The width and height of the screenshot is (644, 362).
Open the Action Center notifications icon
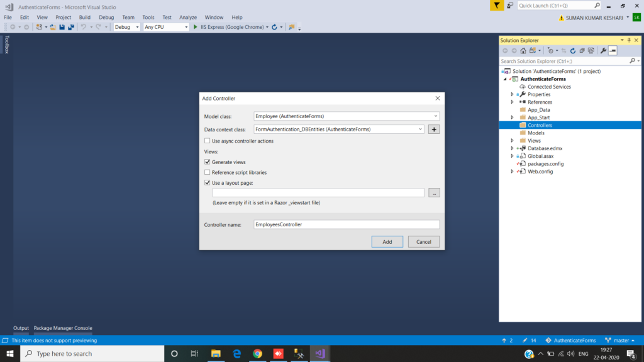pyautogui.click(x=631, y=353)
